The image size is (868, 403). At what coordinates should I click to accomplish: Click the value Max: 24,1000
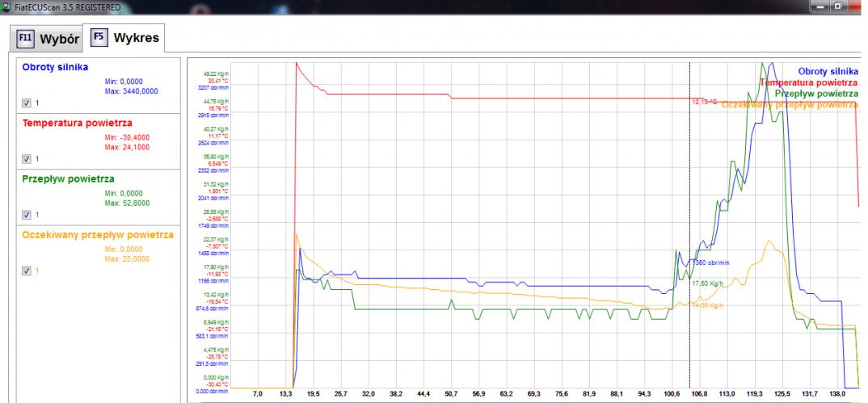pos(127,147)
